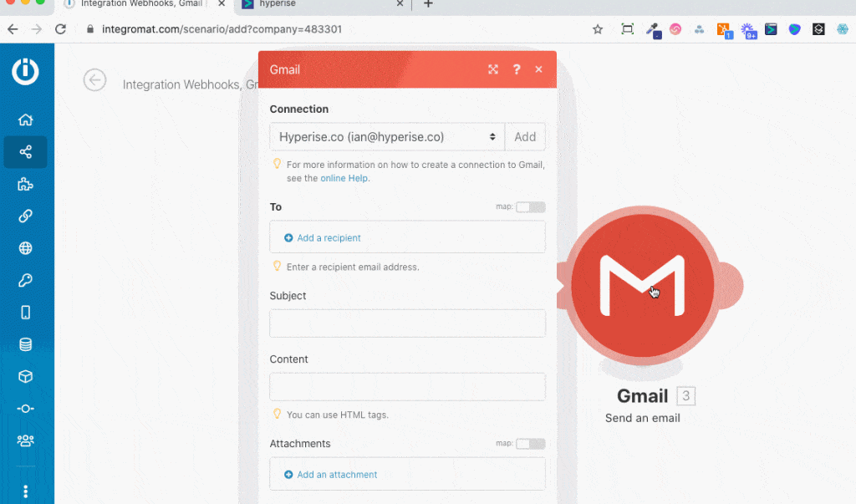
Task: Switch to Integration Webhooks, Gmail tab
Action: point(140,4)
